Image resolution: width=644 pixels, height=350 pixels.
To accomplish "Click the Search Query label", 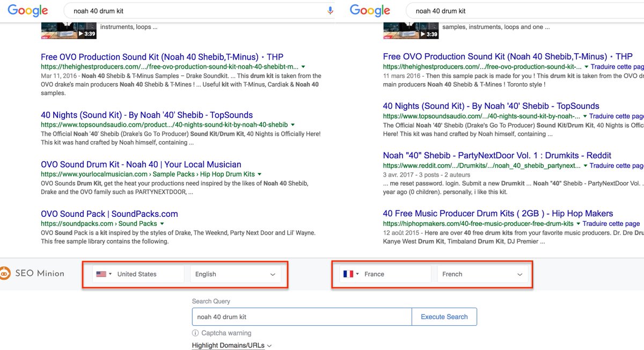I will pos(211,301).
